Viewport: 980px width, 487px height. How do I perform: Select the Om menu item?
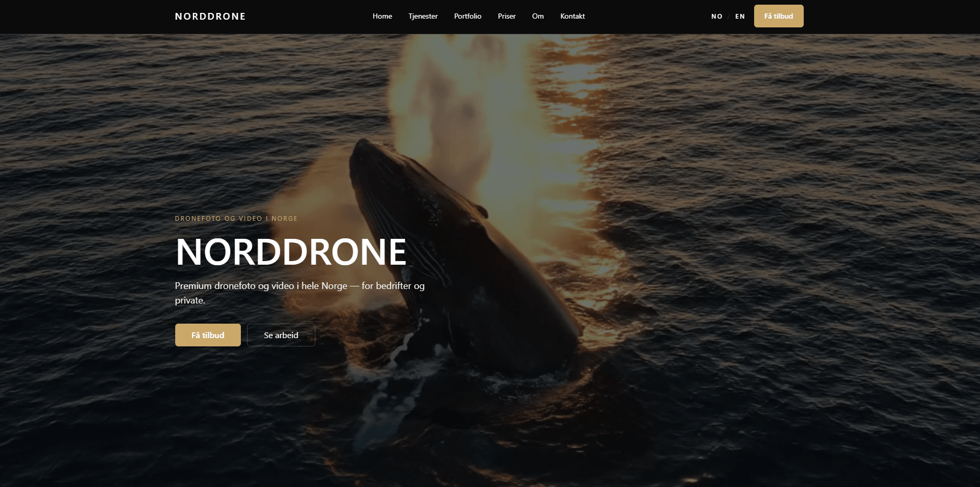point(538,16)
